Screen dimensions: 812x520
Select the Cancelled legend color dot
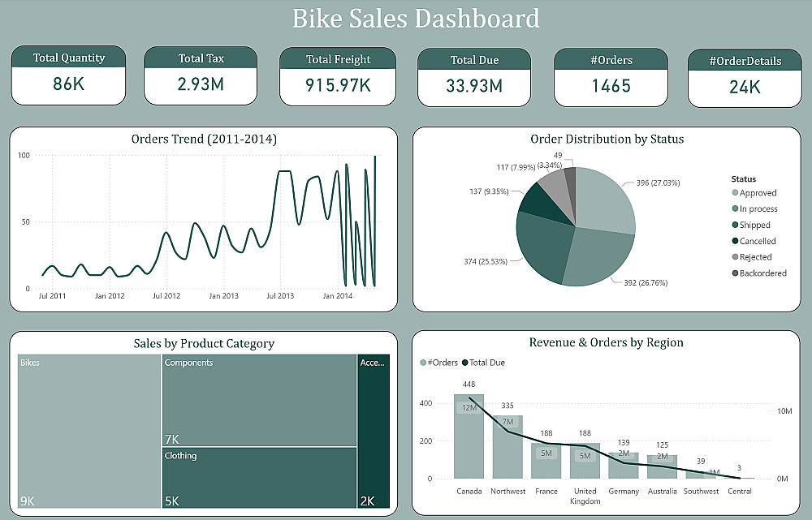tap(735, 241)
